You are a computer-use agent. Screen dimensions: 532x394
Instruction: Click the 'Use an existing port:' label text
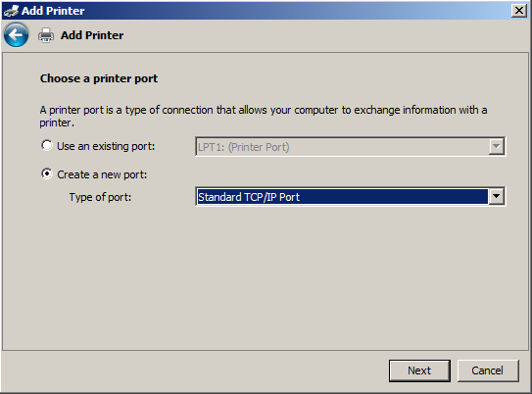106,146
